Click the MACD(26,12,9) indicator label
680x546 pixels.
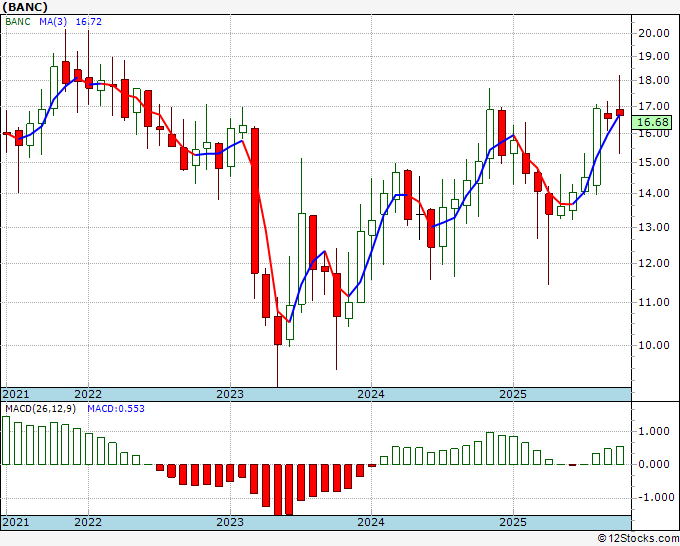[40, 409]
